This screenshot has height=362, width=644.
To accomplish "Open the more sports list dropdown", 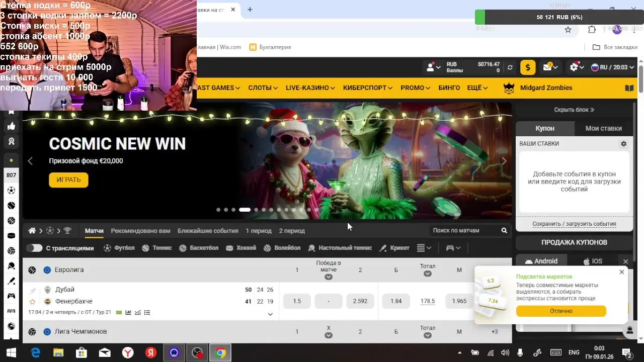I will tap(424, 248).
